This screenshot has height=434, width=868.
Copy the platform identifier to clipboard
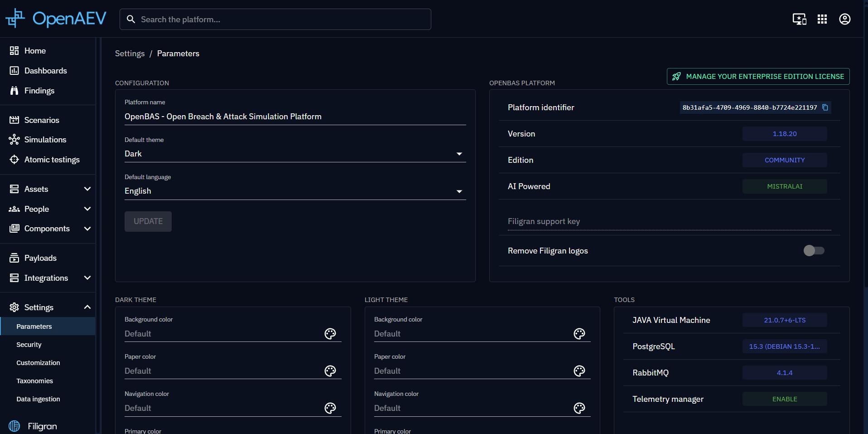coord(825,107)
